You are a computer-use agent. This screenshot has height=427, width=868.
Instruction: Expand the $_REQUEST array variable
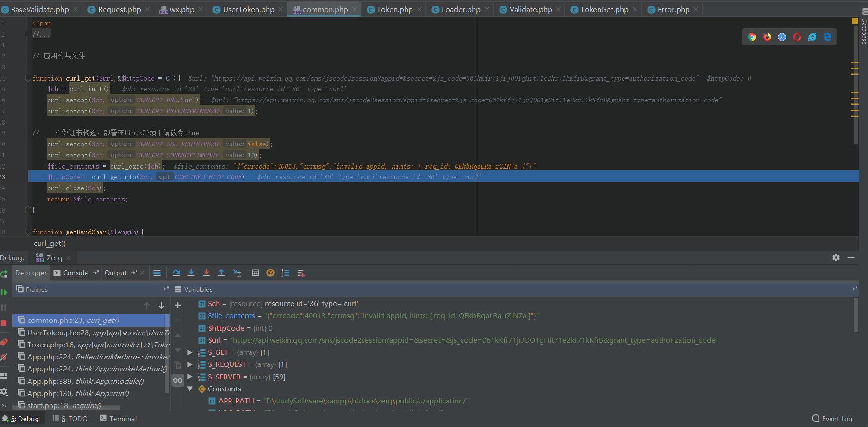[x=190, y=364]
